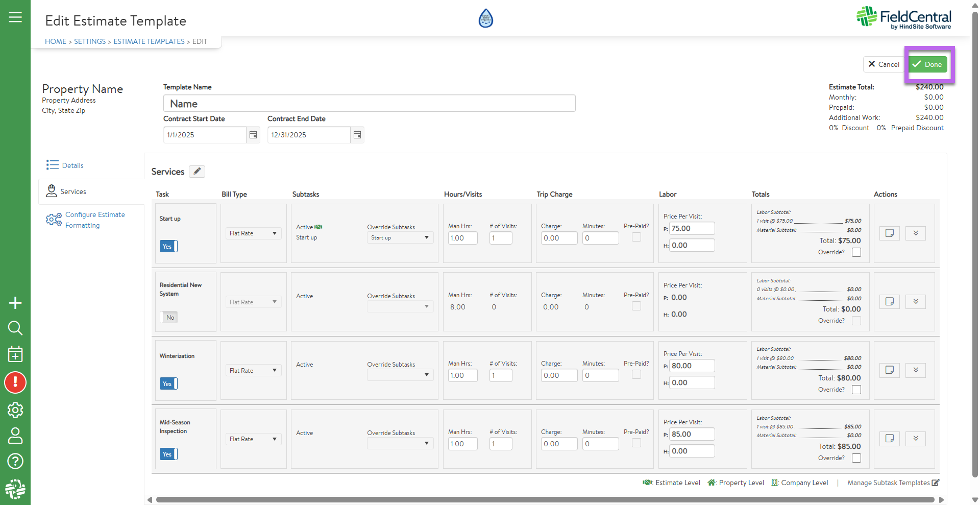Click the plus add icon in sidebar
980x505 pixels.
(x=15, y=303)
